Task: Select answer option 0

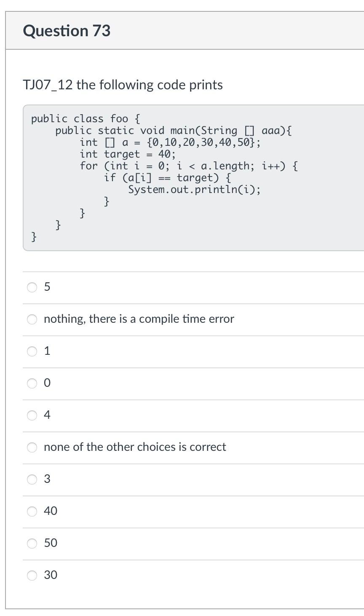Action: pyautogui.click(x=32, y=383)
